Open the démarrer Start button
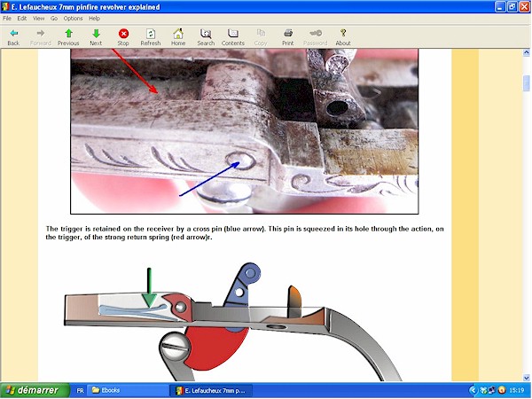Screen dimensions: 532x399 (35, 390)
